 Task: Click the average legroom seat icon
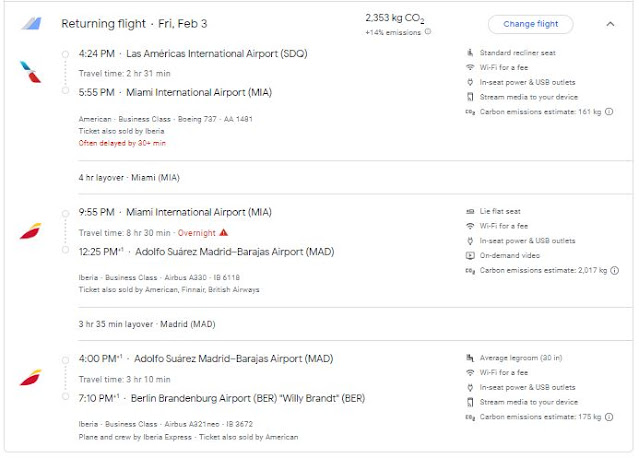pos(470,358)
